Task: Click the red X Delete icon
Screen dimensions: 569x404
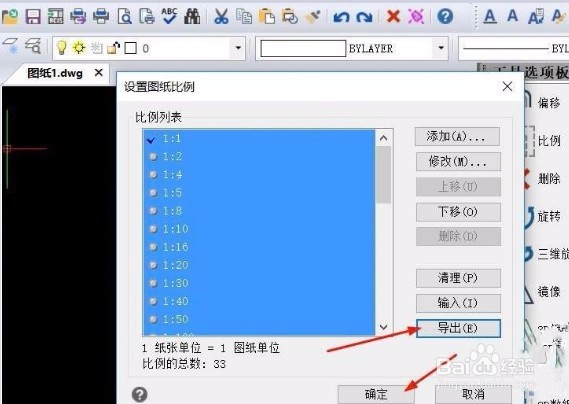Action: pyautogui.click(x=393, y=16)
